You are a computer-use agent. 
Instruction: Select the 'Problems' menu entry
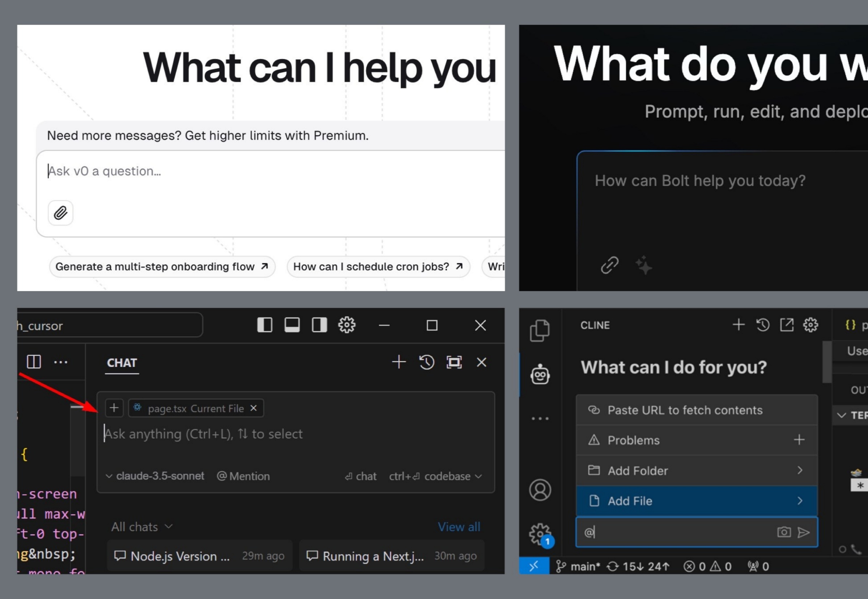click(697, 440)
